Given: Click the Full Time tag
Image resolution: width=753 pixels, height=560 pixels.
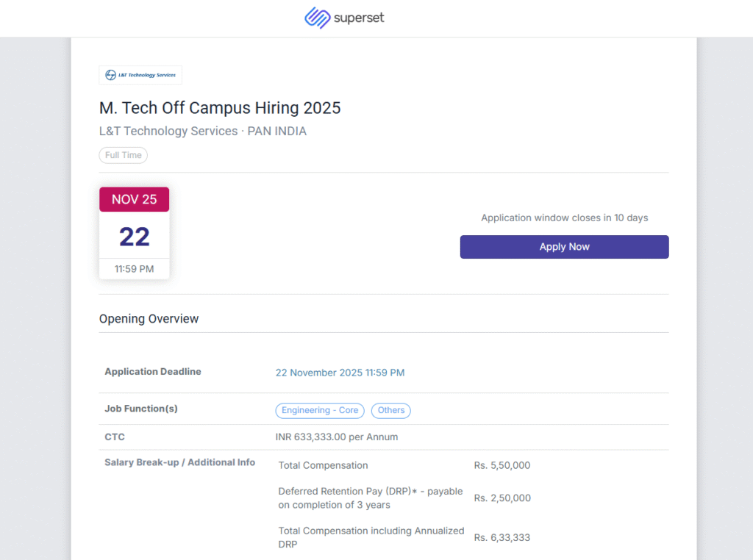Looking at the screenshot, I should coord(123,155).
